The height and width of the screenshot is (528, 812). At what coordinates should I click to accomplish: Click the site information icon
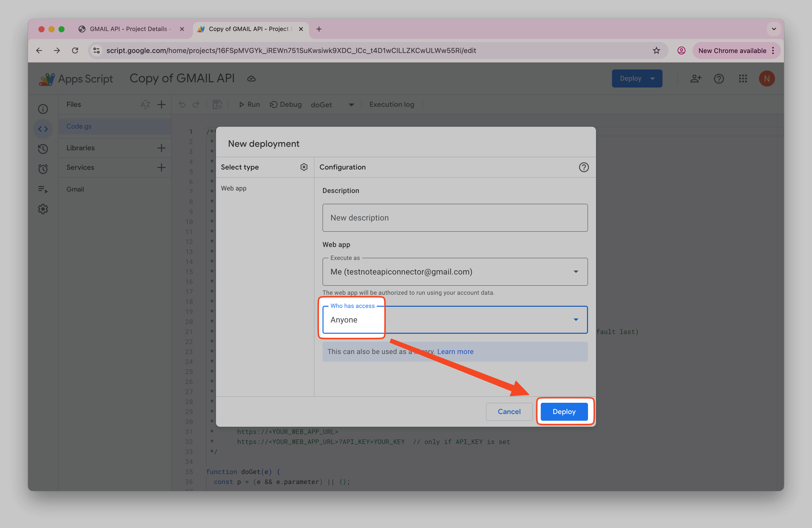96,50
